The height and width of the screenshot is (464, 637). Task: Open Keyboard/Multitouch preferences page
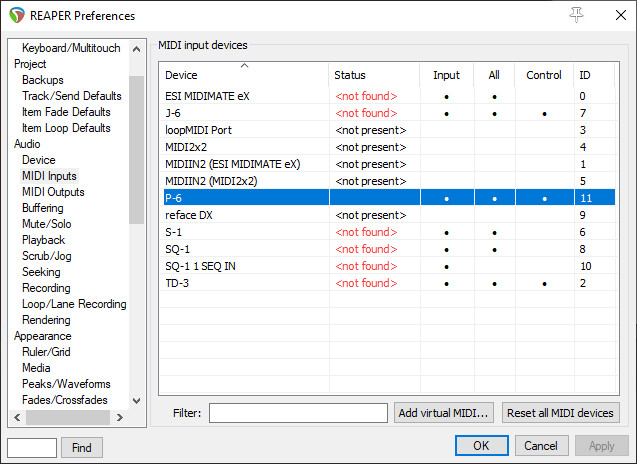pos(71,48)
